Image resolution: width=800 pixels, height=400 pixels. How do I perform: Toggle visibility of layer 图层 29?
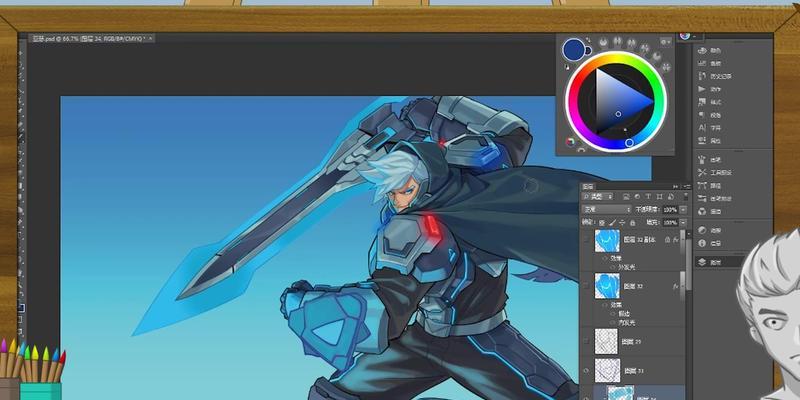pos(586,341)
